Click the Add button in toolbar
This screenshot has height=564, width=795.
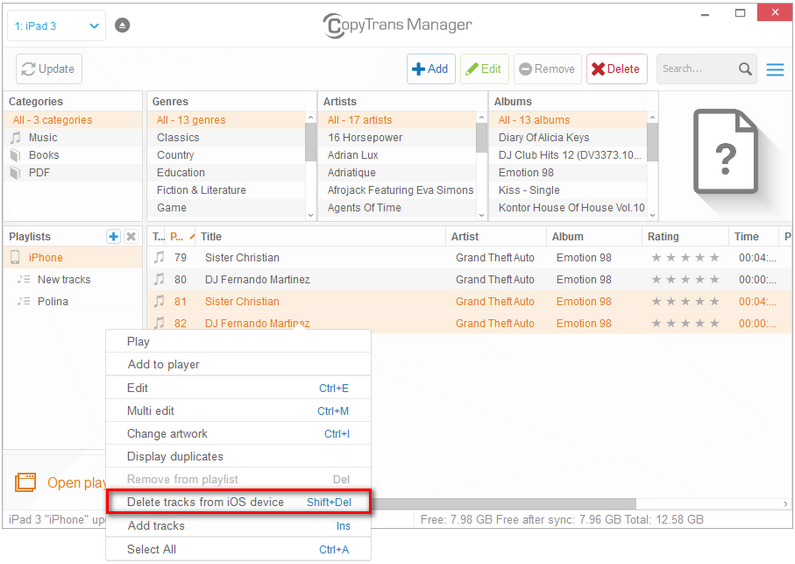click(x=431, y=69)
